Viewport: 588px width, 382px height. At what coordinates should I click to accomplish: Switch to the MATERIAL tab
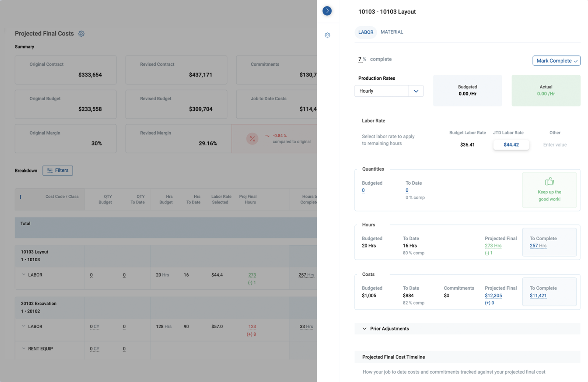[392, 32]
